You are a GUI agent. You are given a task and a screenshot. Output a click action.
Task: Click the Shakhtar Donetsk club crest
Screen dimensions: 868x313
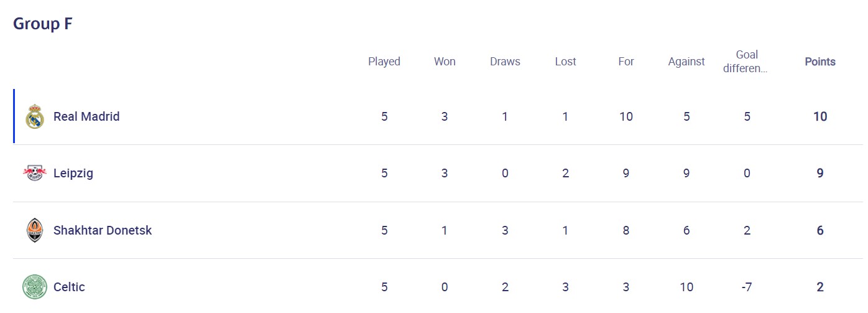coord(35,230)
